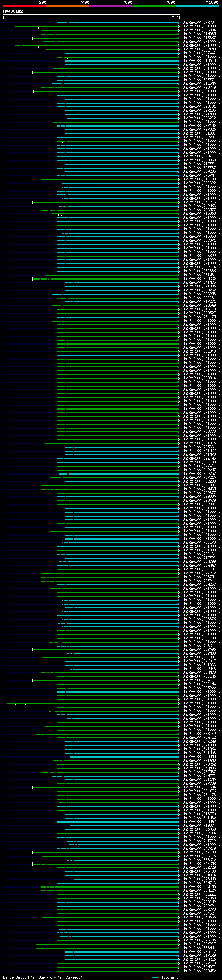Open hit UniRef100_B5M799
This screenshot has width=222, height=980.
click(x=199, y=561)
